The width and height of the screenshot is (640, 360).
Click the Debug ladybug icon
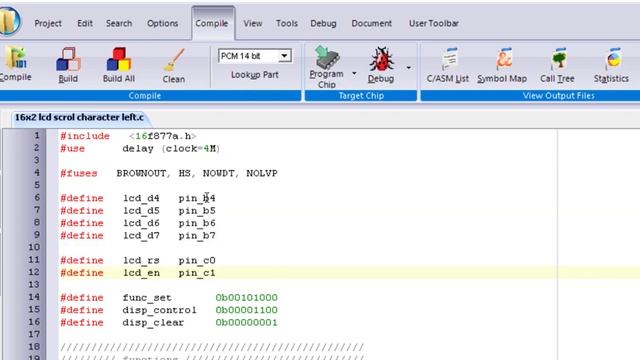coord(381,59)
